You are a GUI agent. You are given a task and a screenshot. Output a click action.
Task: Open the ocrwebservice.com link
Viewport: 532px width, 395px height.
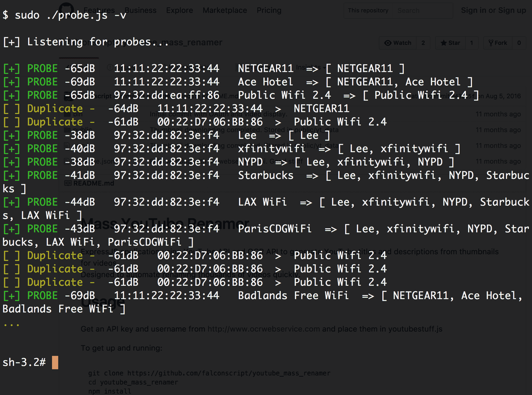point(263,329)
